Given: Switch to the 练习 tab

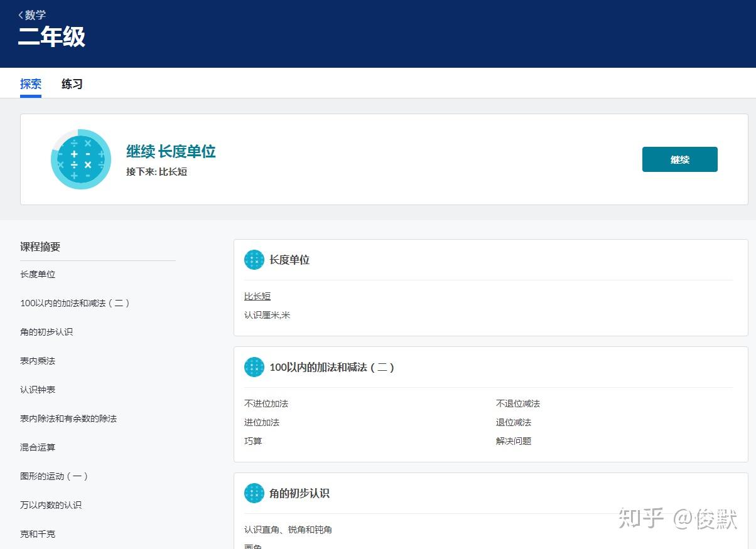Looking at the screenshot, I should [x=72, y=84].
